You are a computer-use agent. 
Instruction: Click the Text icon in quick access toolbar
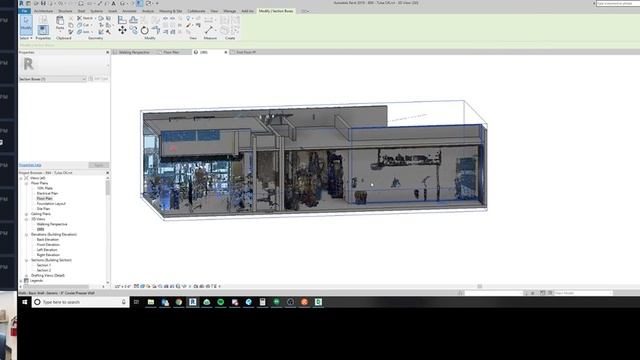point(113,3)
